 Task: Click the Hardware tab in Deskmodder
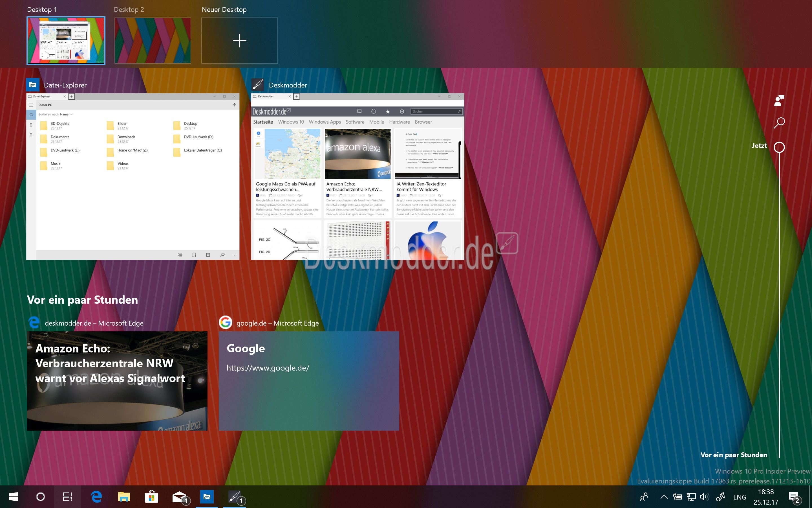point(399,122)
